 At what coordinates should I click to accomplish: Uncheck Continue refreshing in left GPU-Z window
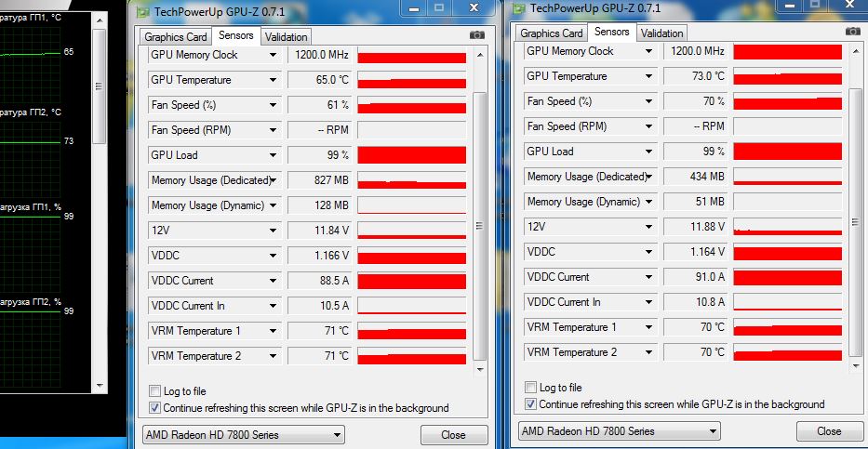pyautogui.click(x=155, y=408)
